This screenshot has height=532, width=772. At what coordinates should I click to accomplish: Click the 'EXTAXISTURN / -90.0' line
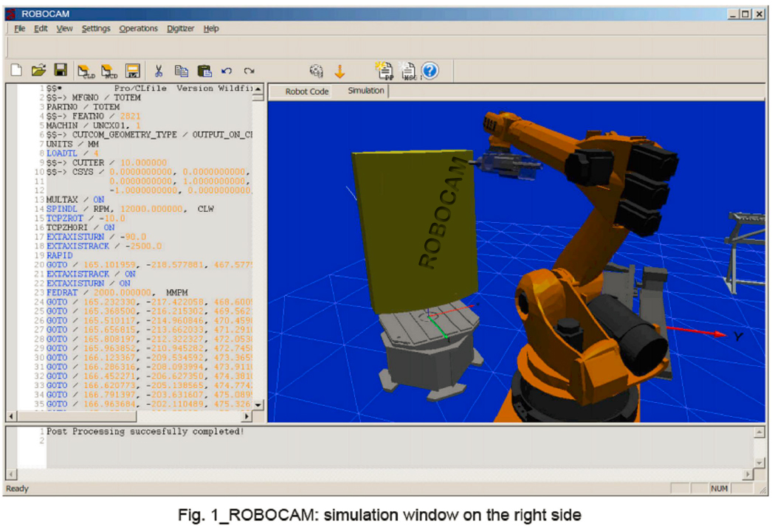97,237
